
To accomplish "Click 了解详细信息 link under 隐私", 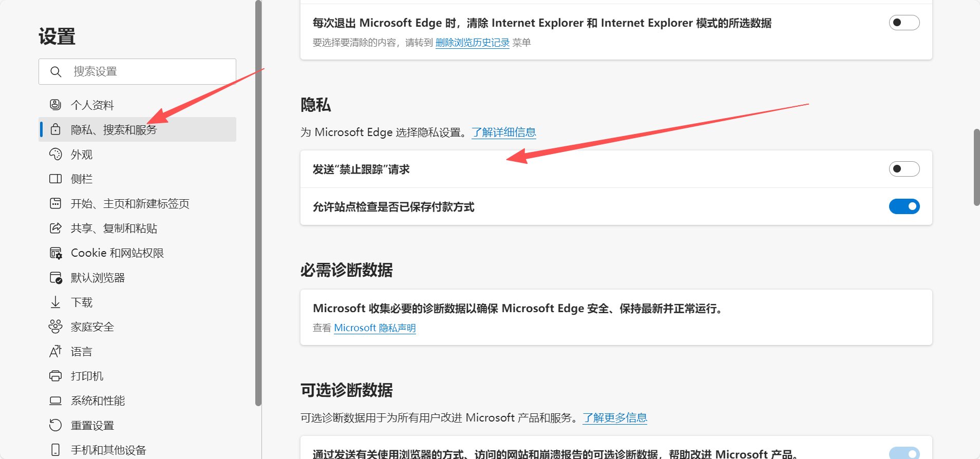I will (x=504, y=132).
